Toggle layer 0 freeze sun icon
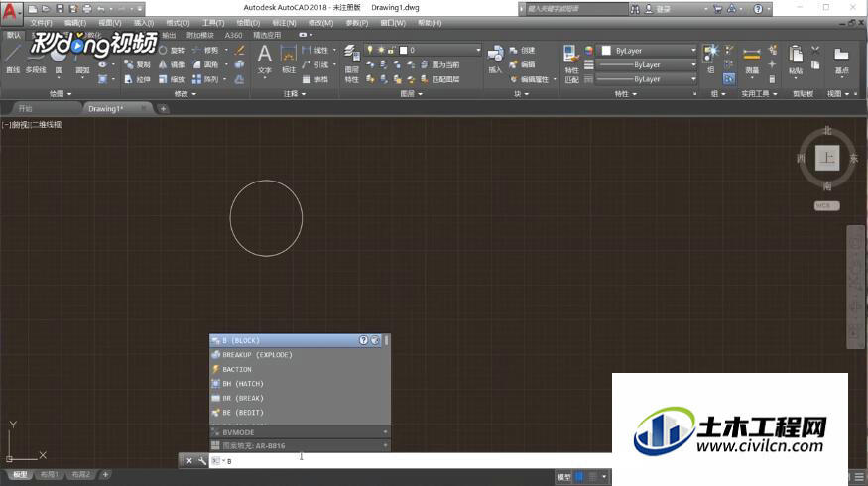Image resolution: width=868 pixels, height=486 pixels. pyautogui.click(x=381, y=50)
